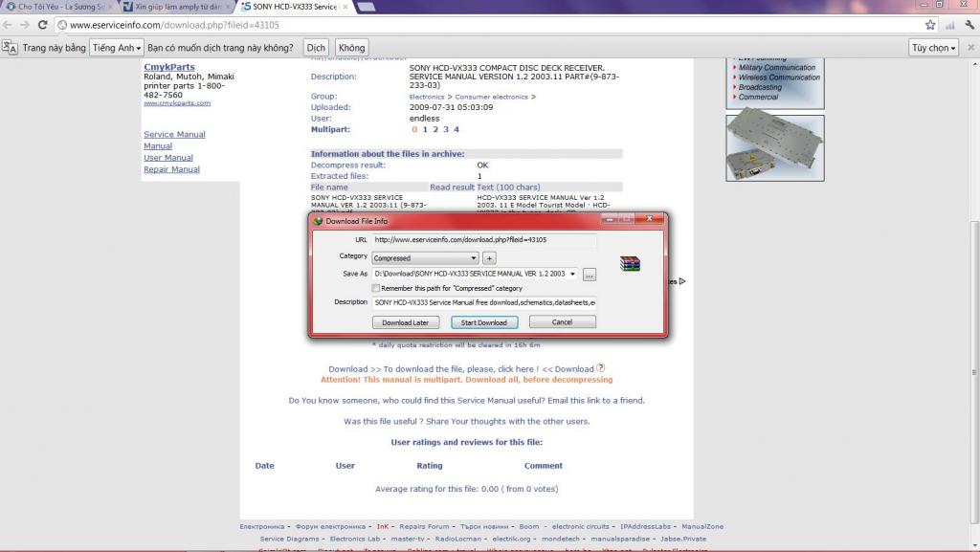
Task: Open the Service Diagrams footer link
Action: (x=289, y=539)
